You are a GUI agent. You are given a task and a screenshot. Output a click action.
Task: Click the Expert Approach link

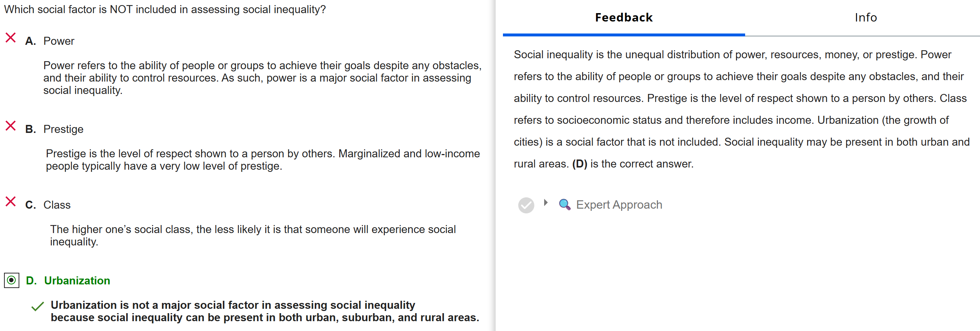click(619, 205)
